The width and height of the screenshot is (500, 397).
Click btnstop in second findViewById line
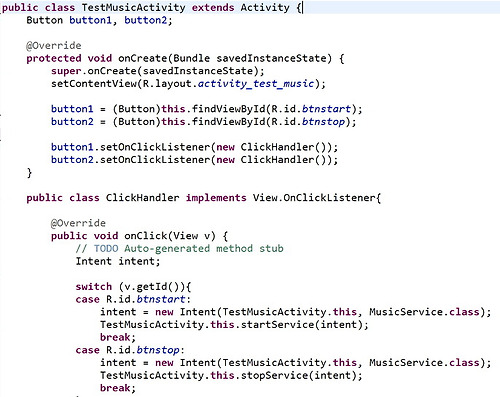[x=323, y=122]
